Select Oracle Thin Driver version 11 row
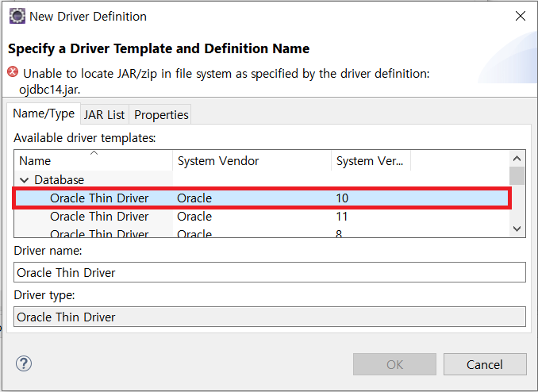This screenshot has height=392, width=538. [x=262, y=217]
